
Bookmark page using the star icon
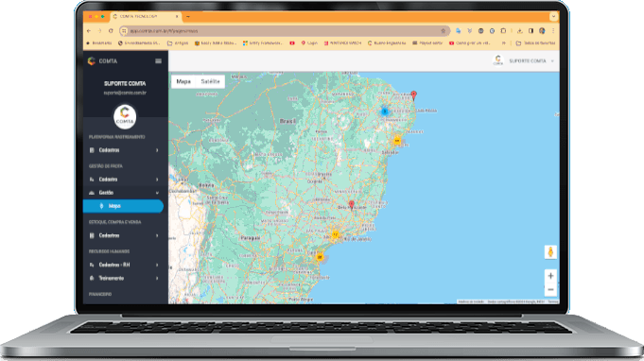444,31
